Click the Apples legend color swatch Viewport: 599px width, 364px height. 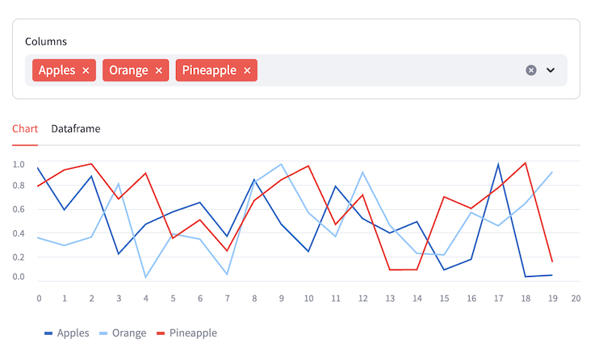tap(48, 333)
